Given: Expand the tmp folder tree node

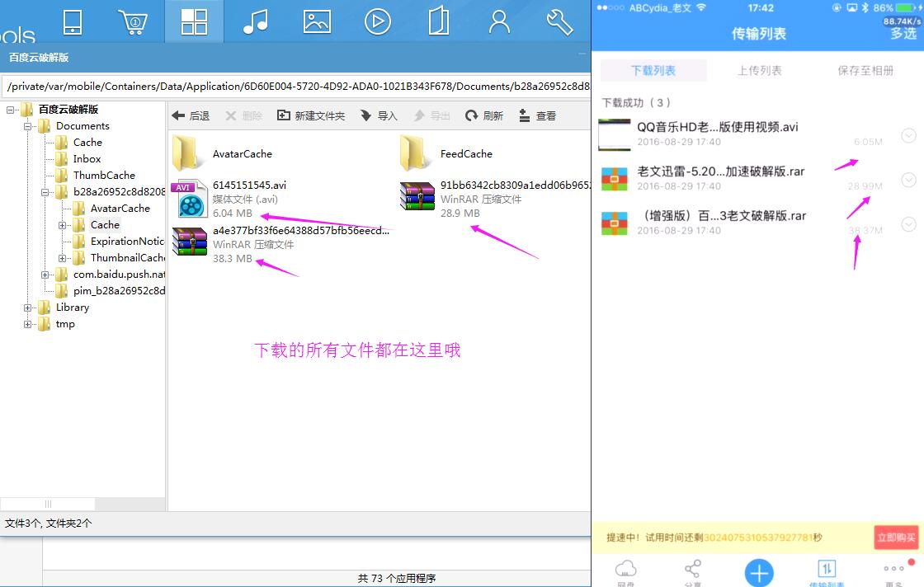Looking at the screenshot, I should [28, 324].
